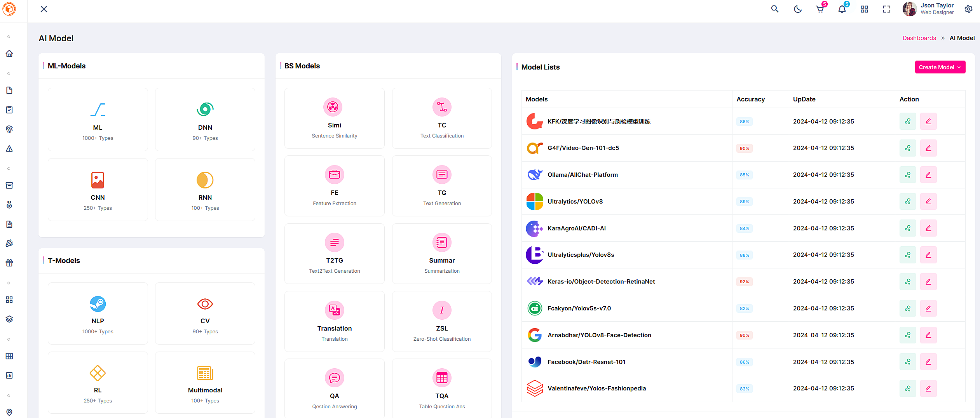Open the shopping cart icon
Viewport: 980px width, 418px height.
point(820,9)
